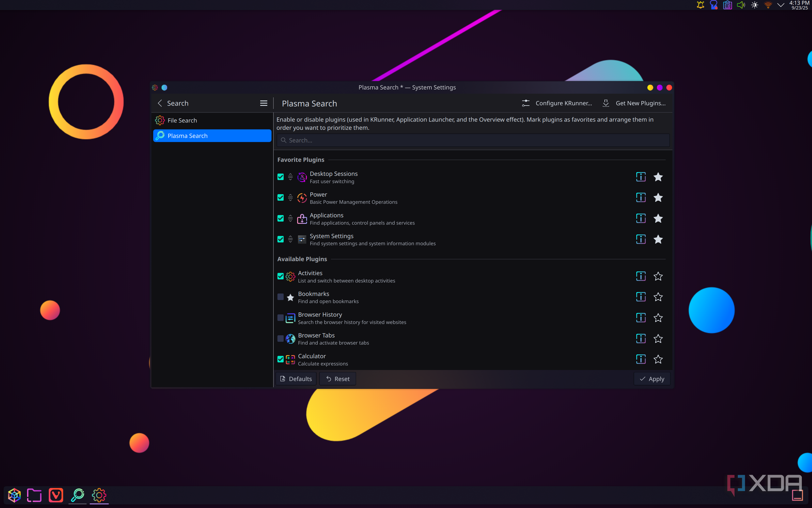
Task: Grab the Power plugin reorder handle
Action: click(x=290, y=198)
